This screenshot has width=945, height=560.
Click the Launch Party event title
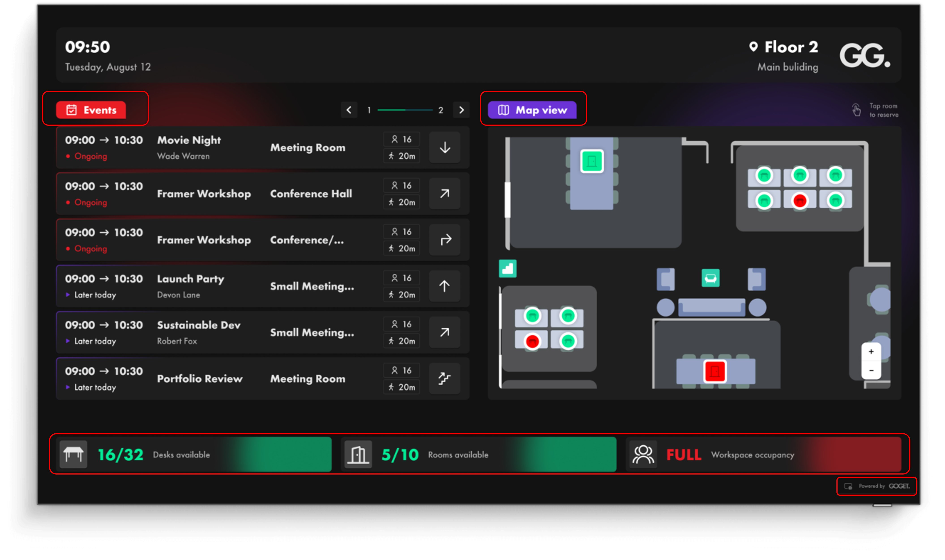pos(190,279)
